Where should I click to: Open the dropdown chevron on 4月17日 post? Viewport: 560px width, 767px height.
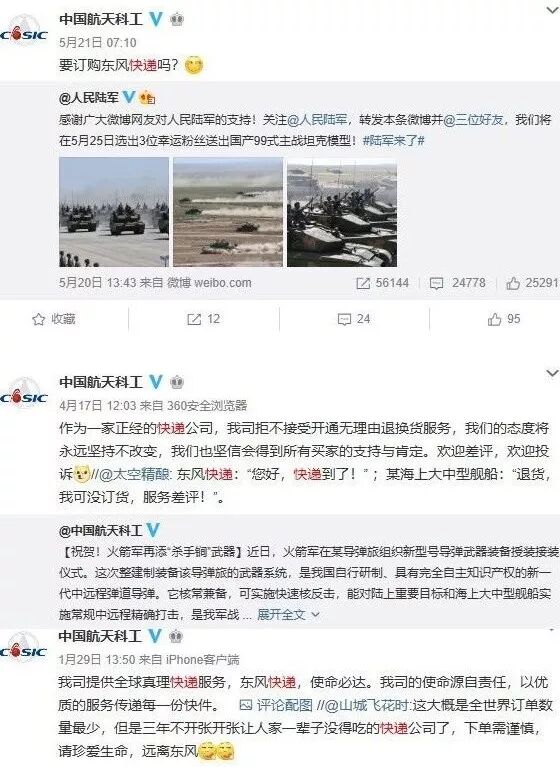point(552,373)
